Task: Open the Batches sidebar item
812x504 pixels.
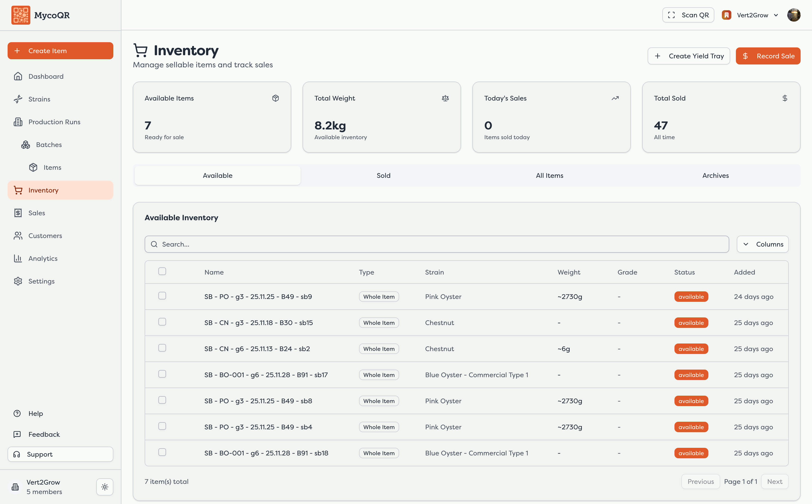Action: click(x=49, y=145)
